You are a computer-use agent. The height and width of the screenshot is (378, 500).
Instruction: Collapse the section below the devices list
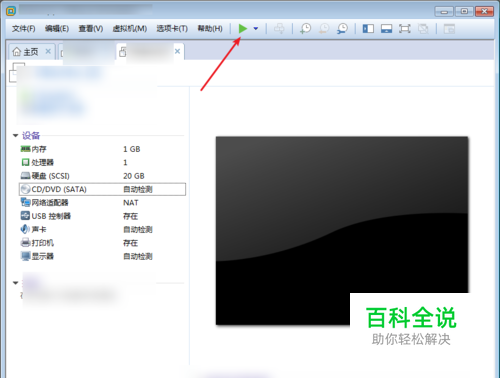pyautogui.click(x=15, y=283)
